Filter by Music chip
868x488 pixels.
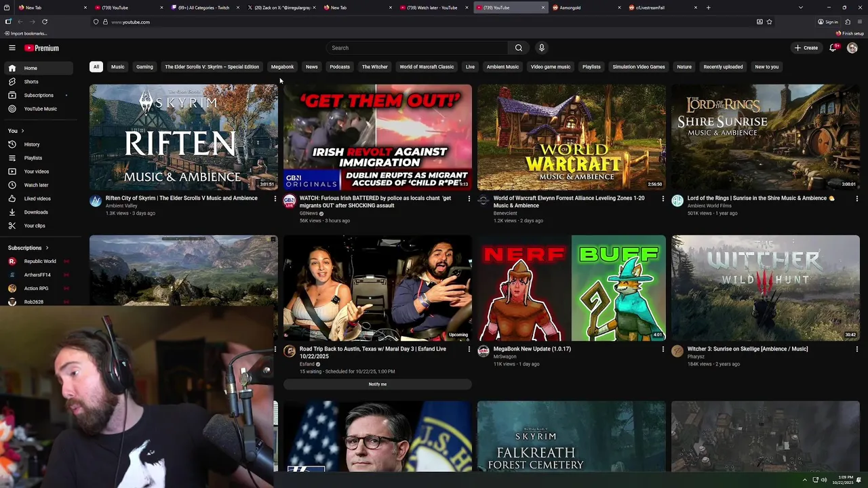pyautogui.click(x=118, y=67)
